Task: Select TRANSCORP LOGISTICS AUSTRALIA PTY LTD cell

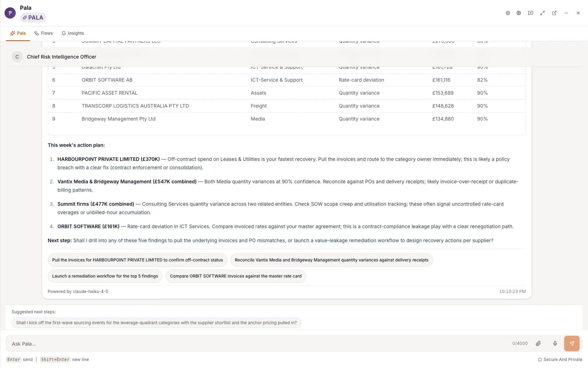Action: click(135, 106)
